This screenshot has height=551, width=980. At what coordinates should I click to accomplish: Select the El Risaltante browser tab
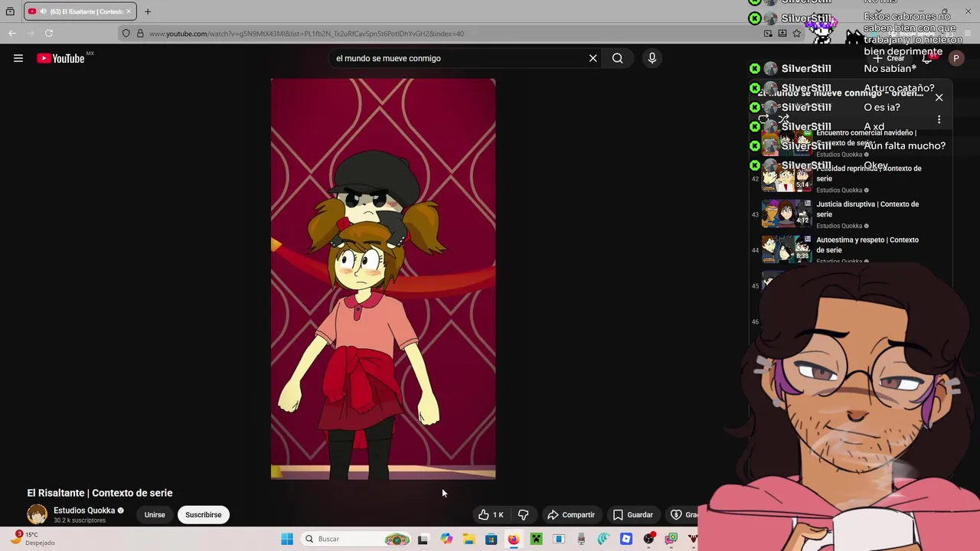click(80, 11)
